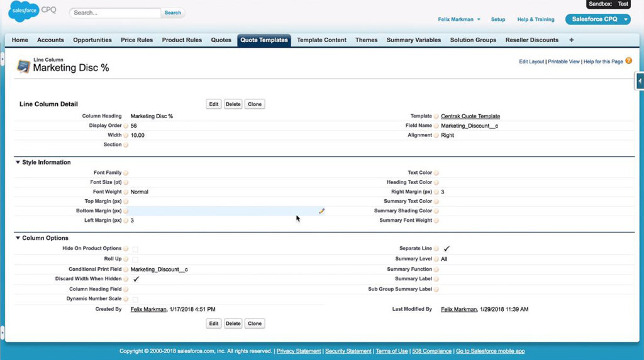Collapse the Style Information section
This screenshot has height=360, width=644.
click(18, 162)
